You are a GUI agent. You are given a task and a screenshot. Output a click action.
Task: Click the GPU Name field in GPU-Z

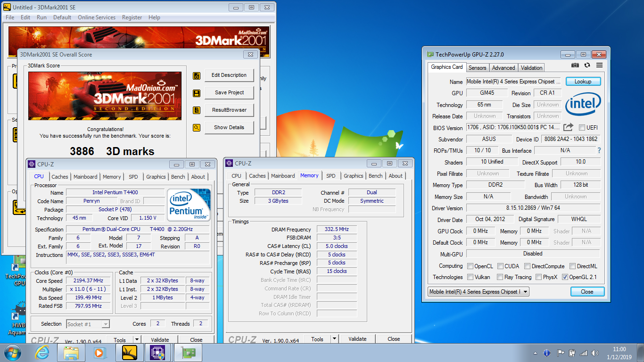click(x=514, y=82)
